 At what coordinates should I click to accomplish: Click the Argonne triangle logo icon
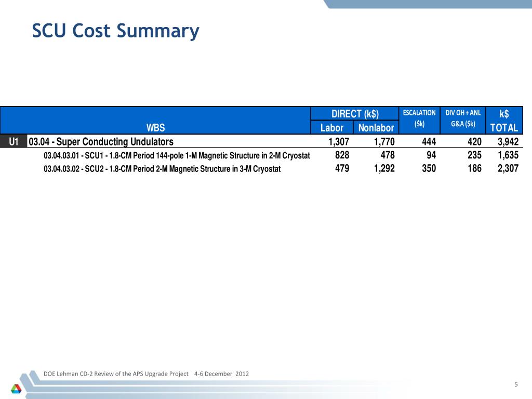coord(16,389)
